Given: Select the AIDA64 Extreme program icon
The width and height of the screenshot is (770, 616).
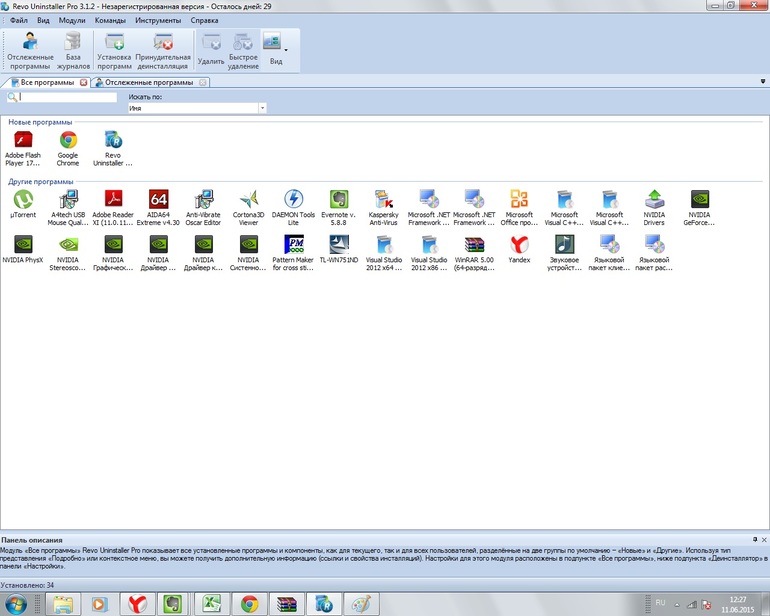Looking at the screenshot, I should (158, 207).
